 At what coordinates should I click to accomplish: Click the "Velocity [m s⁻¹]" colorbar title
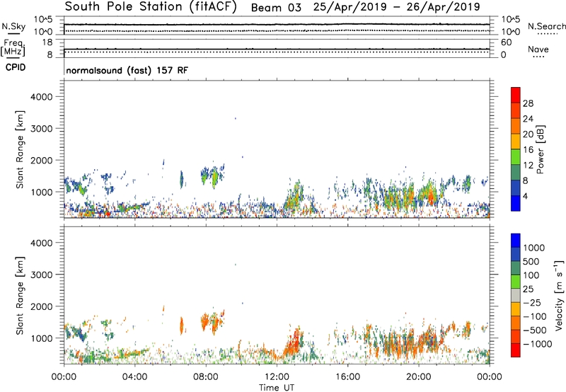tap(559, 295)
